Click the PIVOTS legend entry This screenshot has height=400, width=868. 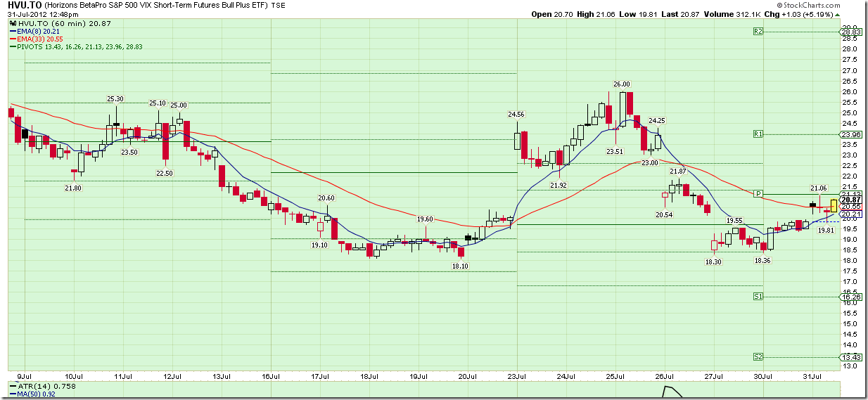[75, 46]
